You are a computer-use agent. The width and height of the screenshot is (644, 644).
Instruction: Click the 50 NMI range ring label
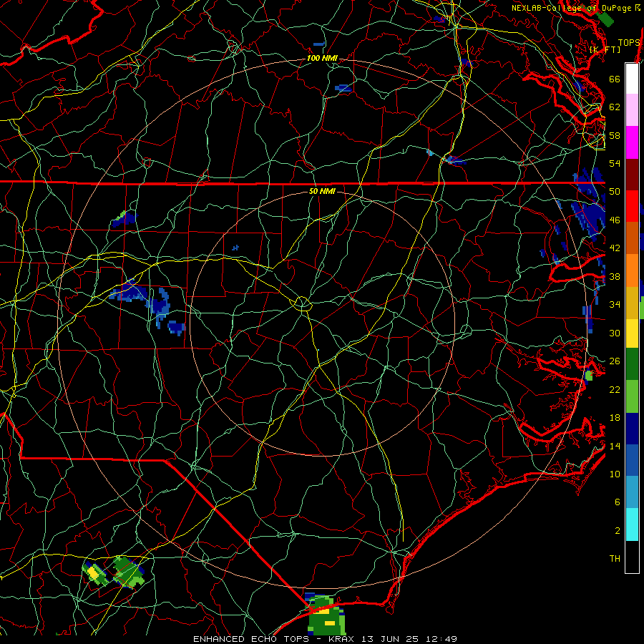[322, 191]
